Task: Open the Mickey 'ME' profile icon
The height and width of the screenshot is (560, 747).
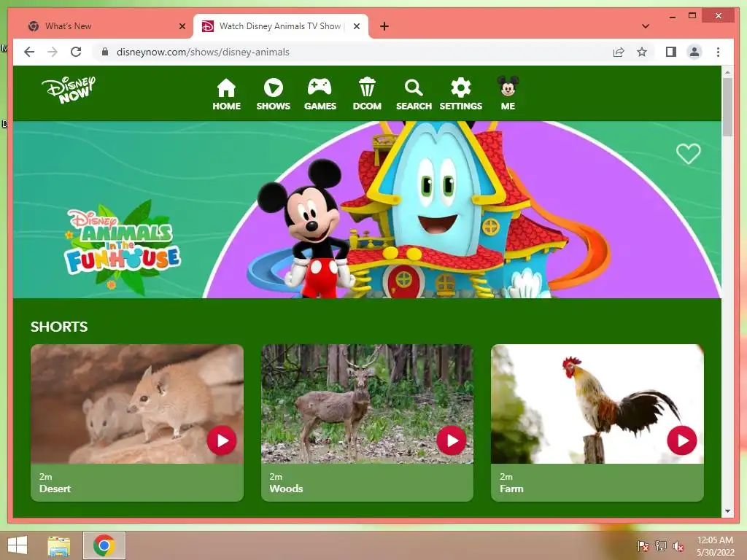Action: click(508, 93)
